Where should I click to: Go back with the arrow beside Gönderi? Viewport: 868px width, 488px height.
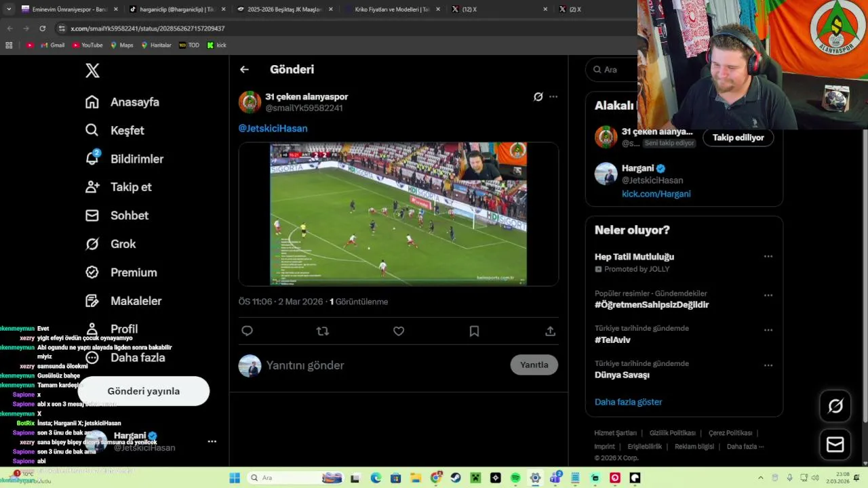(244, 69)
